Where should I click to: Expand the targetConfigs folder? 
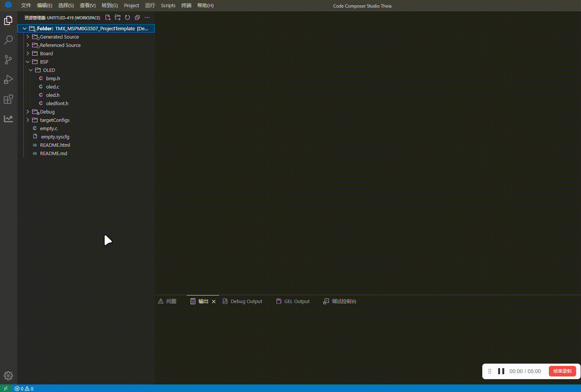point(28,120)
